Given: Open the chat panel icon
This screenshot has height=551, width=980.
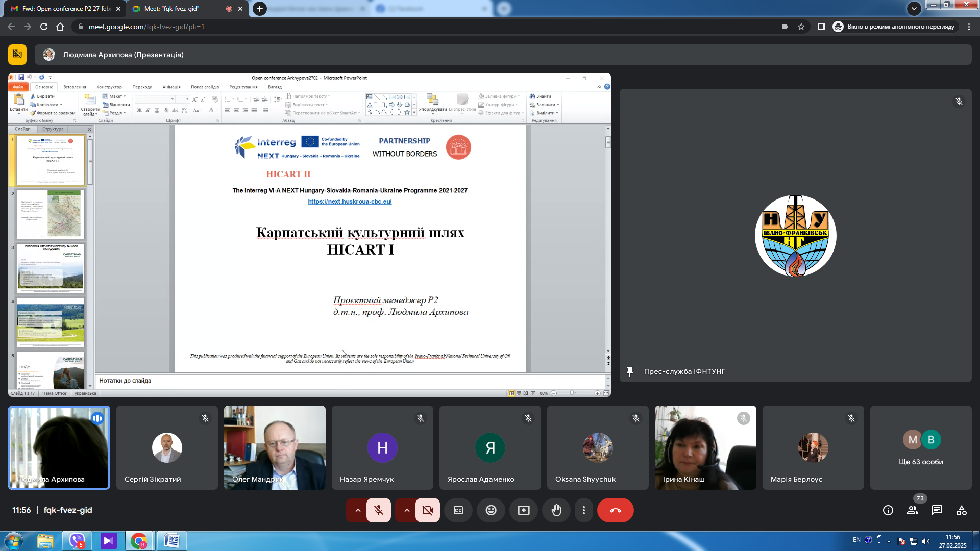Looking at the screenshot, I should coord(937,510).
